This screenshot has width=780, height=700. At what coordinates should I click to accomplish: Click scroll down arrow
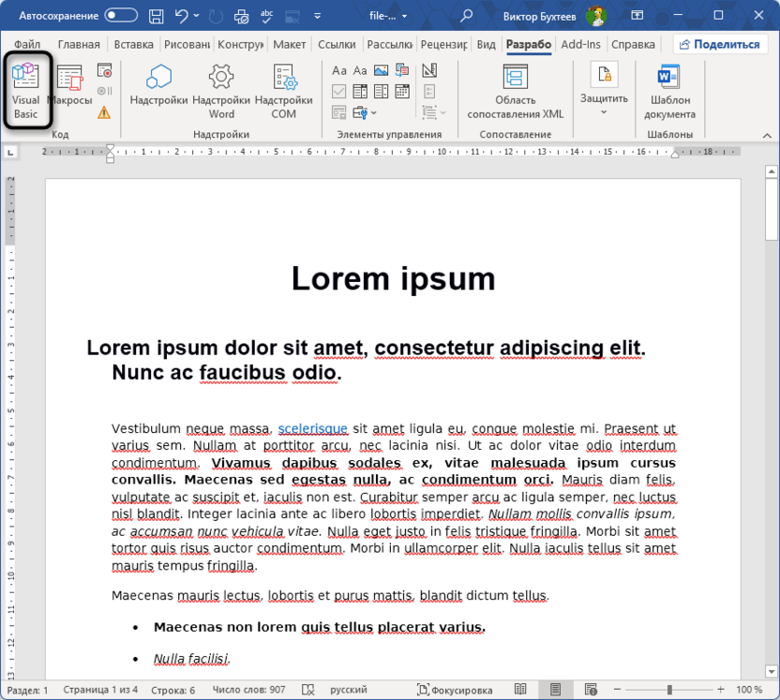tap(771, 671)
